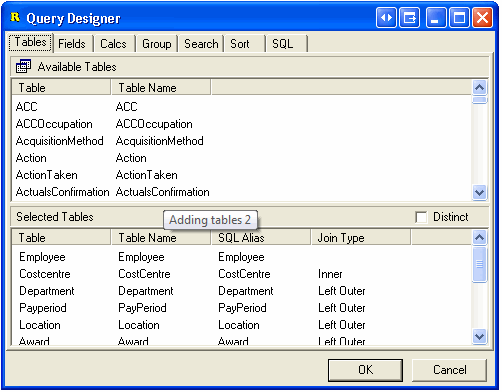Click the SQL Alias column header
The width and height of the screenshot is (502, 392).
tap(261, 238)
